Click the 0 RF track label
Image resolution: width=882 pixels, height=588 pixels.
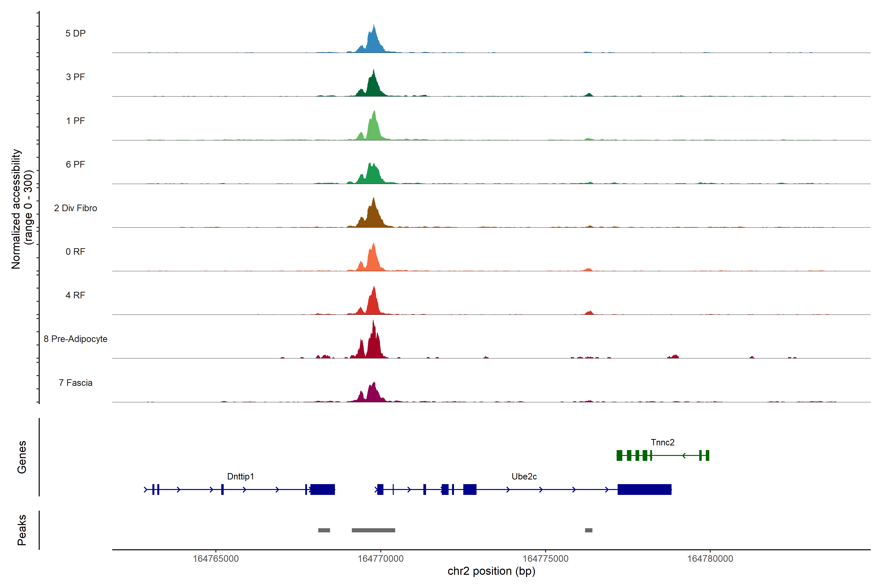point(75,252)
